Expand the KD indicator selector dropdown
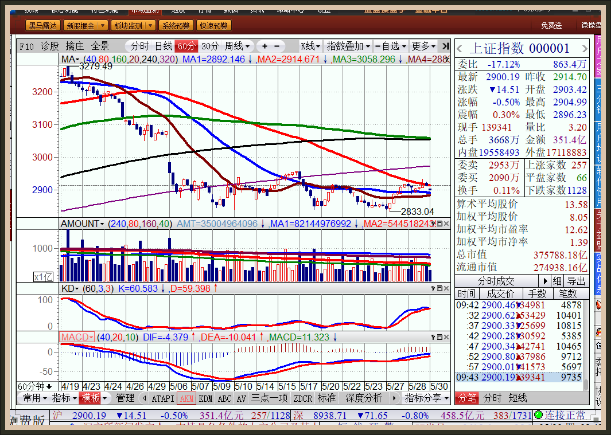This screenshot has width=611, height=435. coord(70,288)
